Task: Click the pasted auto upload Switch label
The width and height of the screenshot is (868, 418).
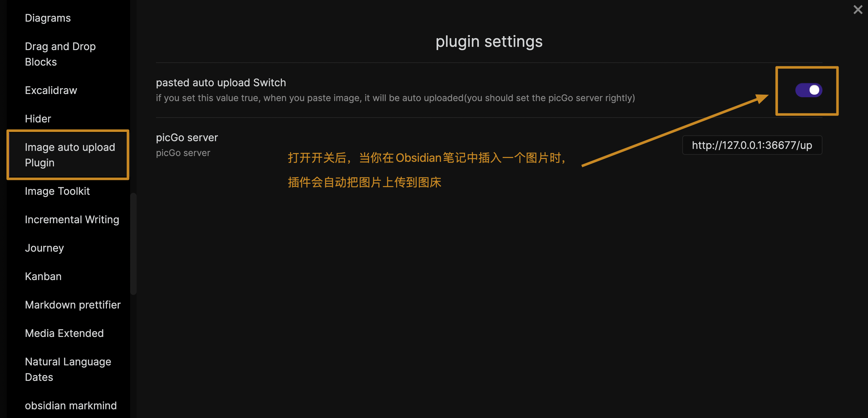Action: click(221, 83)
